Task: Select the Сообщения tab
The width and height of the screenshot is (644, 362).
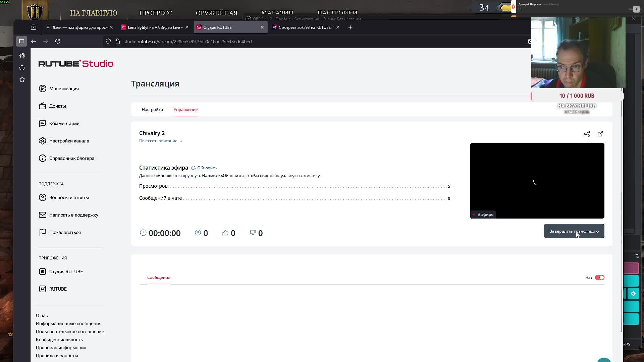Action: coord(158,278)
